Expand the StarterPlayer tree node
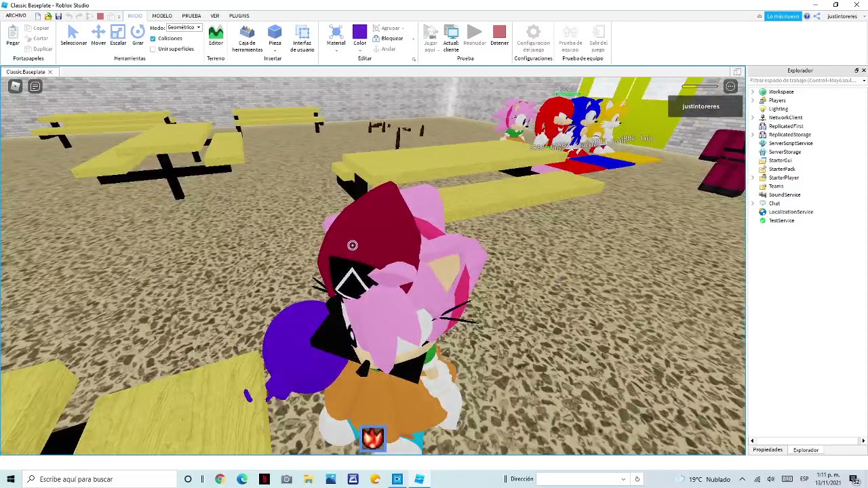 pyautogui.click(x=753, y=178)
